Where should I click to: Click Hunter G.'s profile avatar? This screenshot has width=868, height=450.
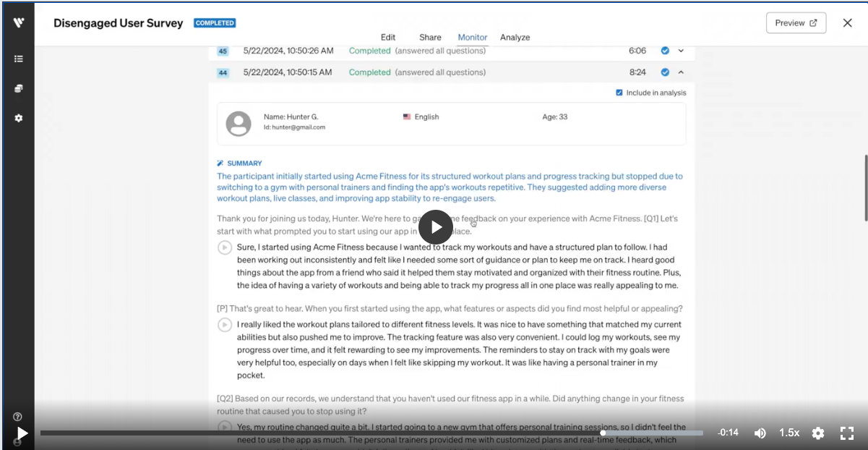239,124
